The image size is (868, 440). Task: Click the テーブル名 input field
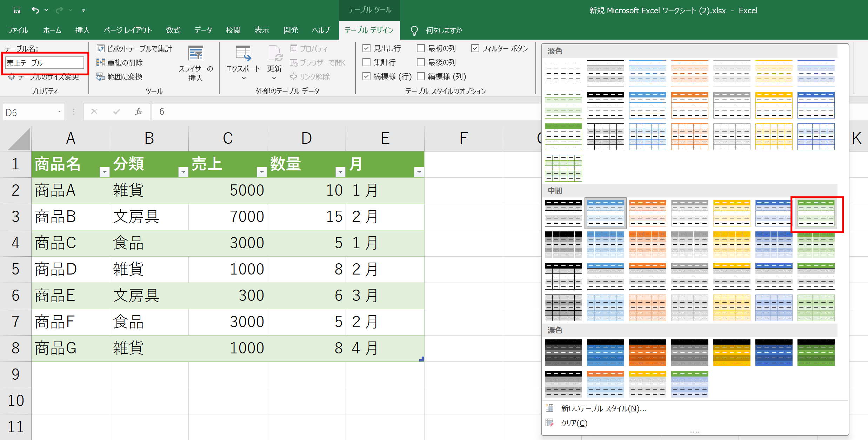(45, 63)
